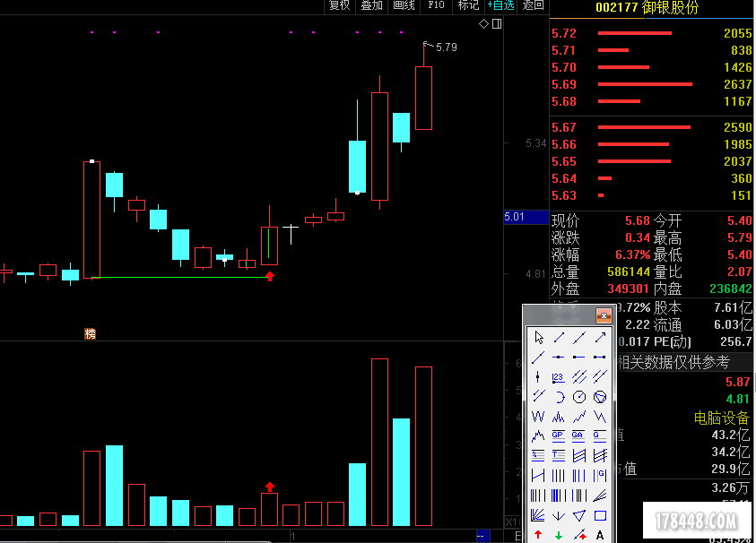Click the sell order price 5.72
The image size is (756, 543).
[564, 33]
